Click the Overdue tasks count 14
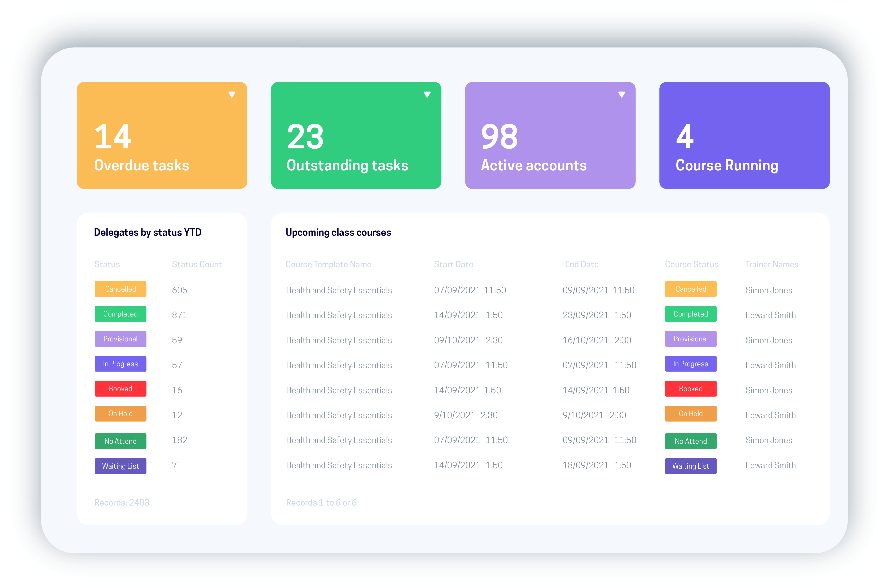 (x=113, y=137)
